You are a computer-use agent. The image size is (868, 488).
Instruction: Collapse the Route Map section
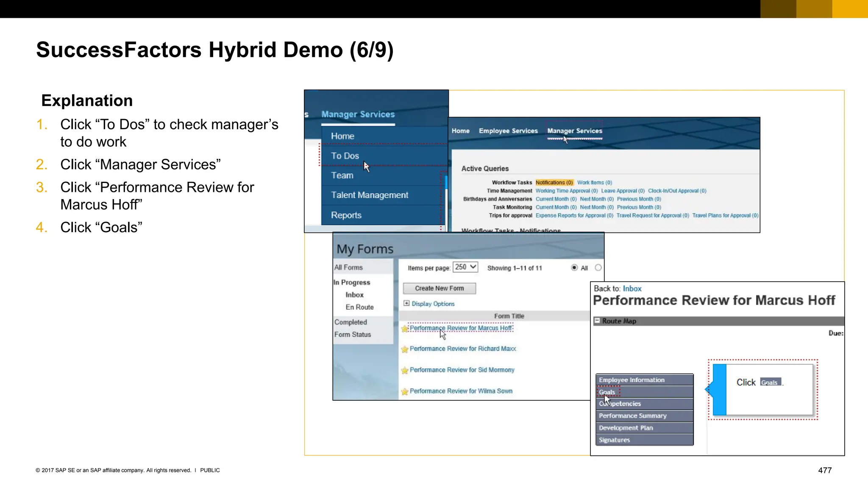click(597, 321)
